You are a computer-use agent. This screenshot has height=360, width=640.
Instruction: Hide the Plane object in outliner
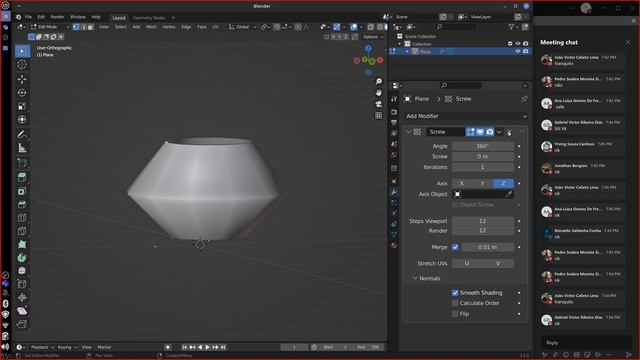point(518,51)
